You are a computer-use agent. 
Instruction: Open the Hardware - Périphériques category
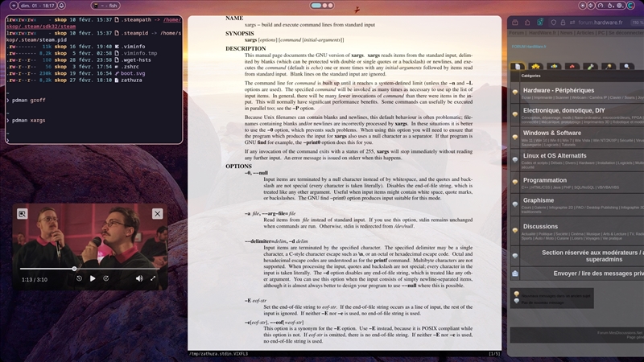(x=558, y=90)
